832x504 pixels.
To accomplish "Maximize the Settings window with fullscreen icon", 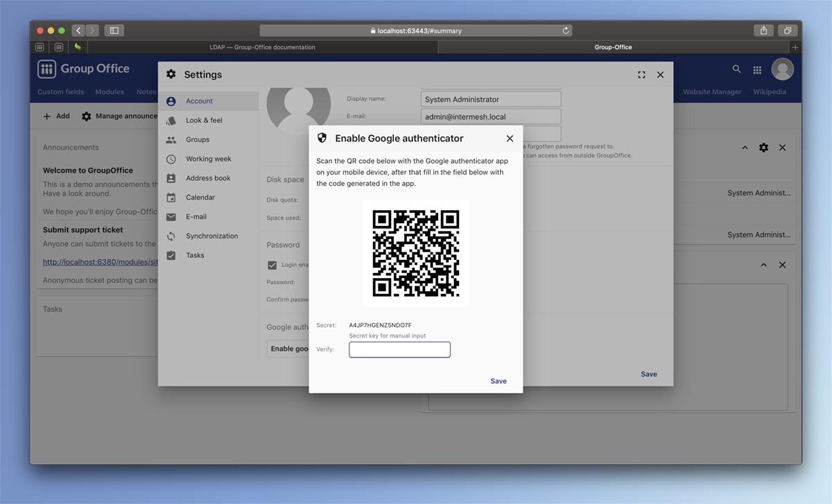I will pyautogui.click(x=641, y=75).
